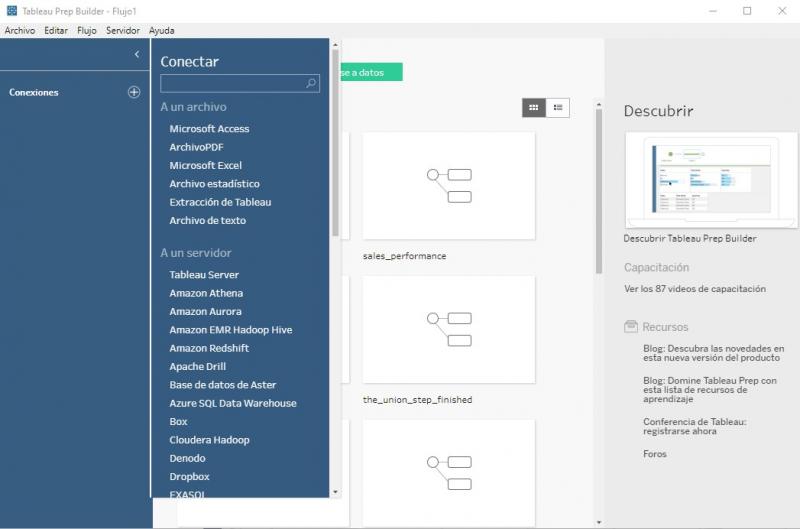Click the Tableau Prep Builder title bar icon
Viewport: 800px width, 529px height.
(10, 10)
